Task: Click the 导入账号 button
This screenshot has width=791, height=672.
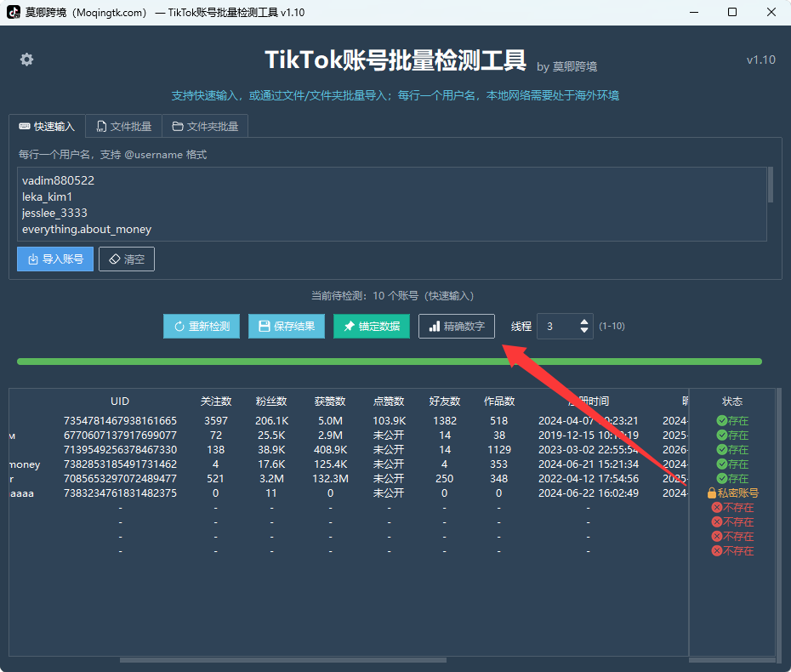Action: (55, 259)
